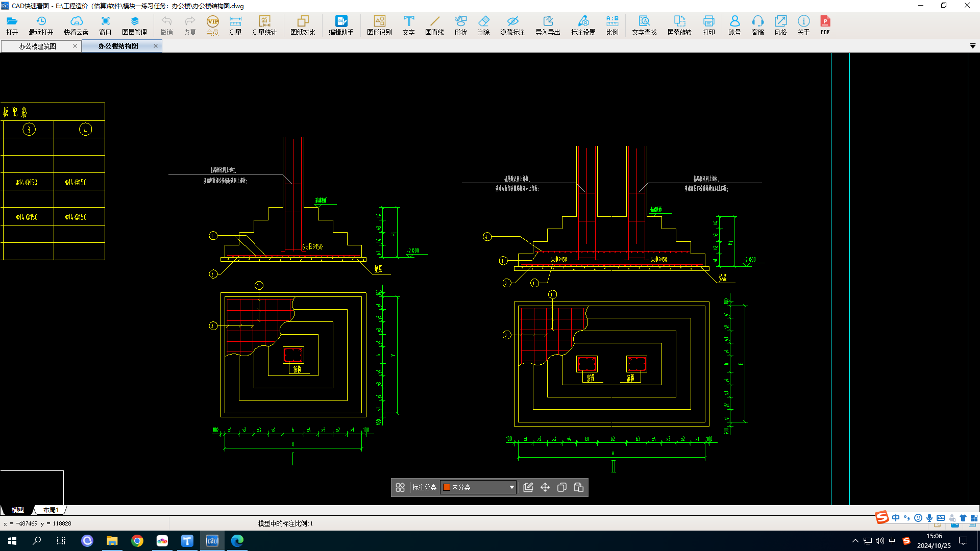Open the VIP 会员 membership page
The width and height of the screenshot is (980, 551).
point(212,26)
